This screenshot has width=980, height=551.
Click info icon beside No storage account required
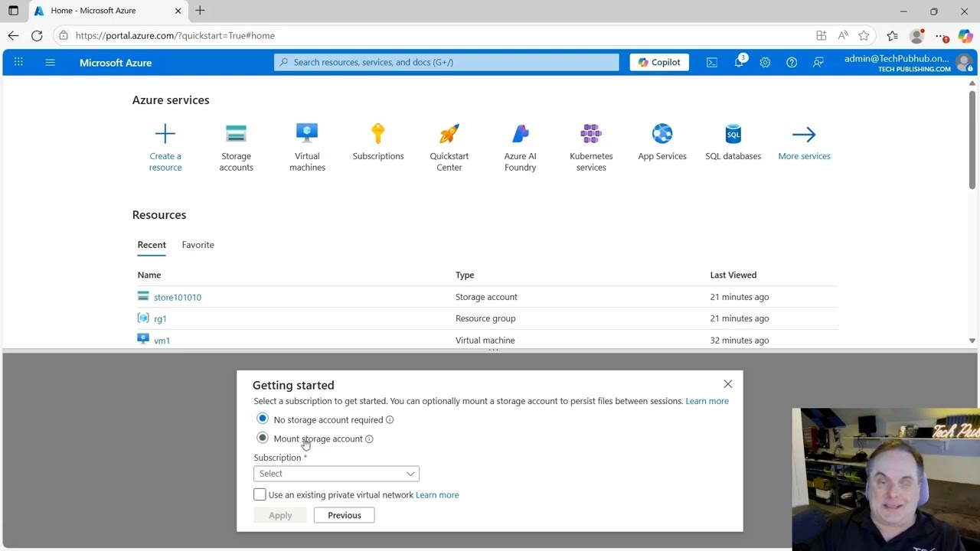point(390,420)
